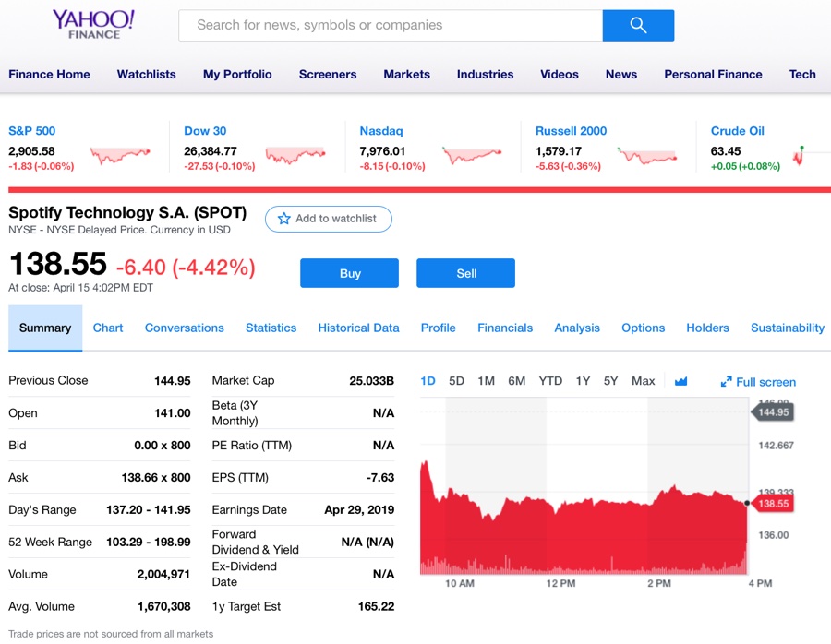Open Markets in navigation bar

click(406, 74)
